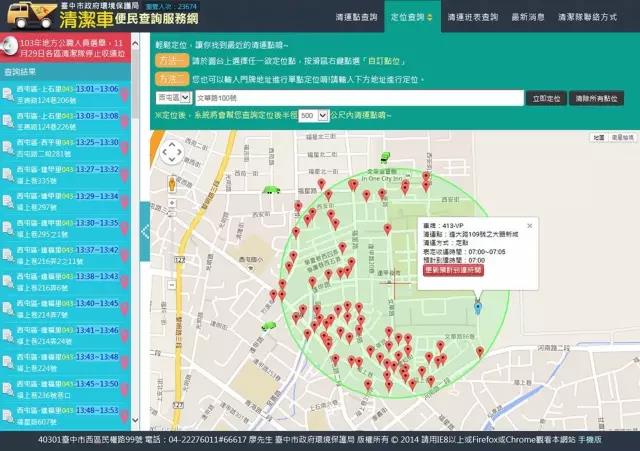Open the 手機版 link in the footer
Screen dimensions: 640x451
click(590, 440)
